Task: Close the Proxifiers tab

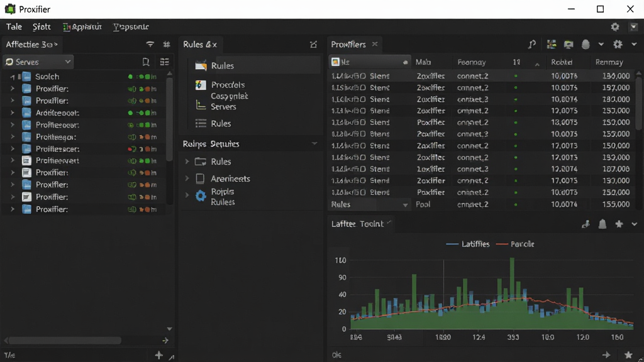Action: click(x=375, y=44)
